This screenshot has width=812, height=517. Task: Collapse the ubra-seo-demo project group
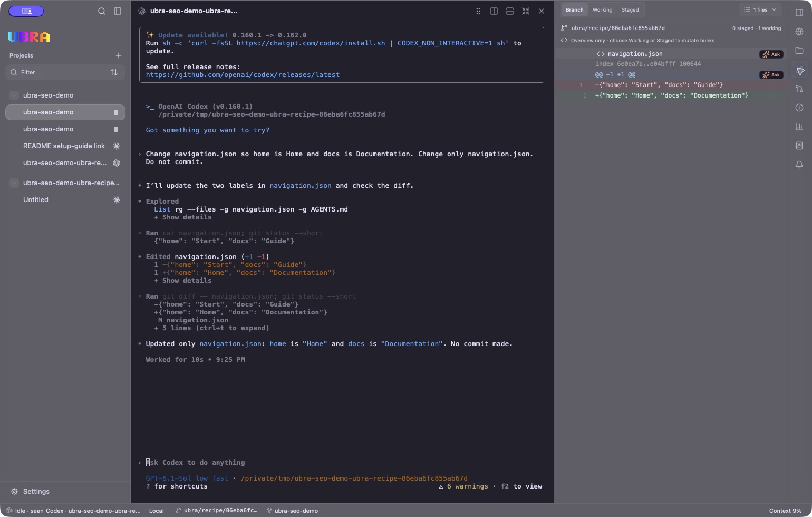(x=14, y=95)
